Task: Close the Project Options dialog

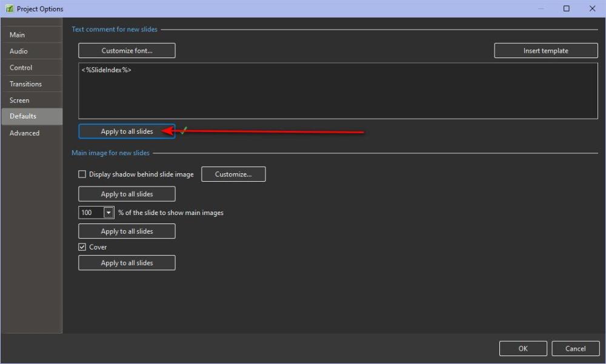Action: (x=592, y=9)
